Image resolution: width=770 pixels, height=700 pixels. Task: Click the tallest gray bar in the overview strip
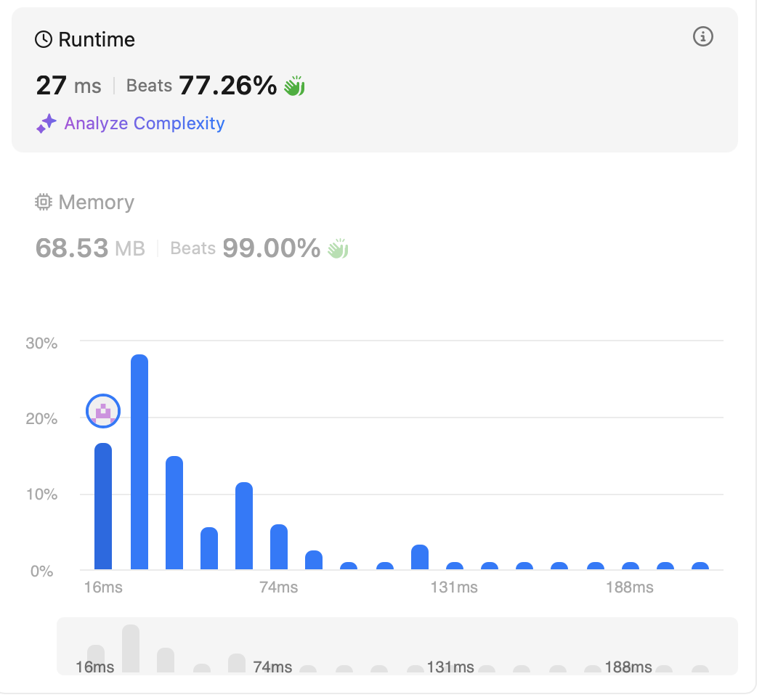(131, 648)
